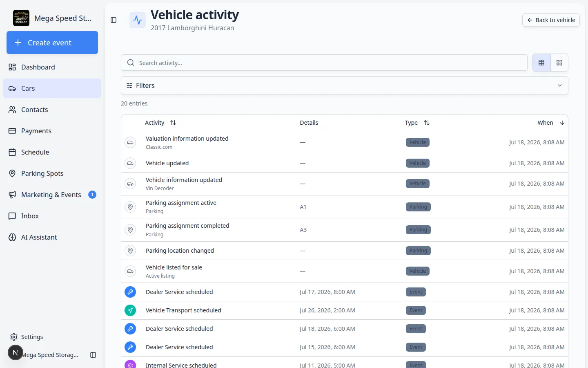Click pin icon for Parking assignment completed
The image size is (588, 368).
130,230
